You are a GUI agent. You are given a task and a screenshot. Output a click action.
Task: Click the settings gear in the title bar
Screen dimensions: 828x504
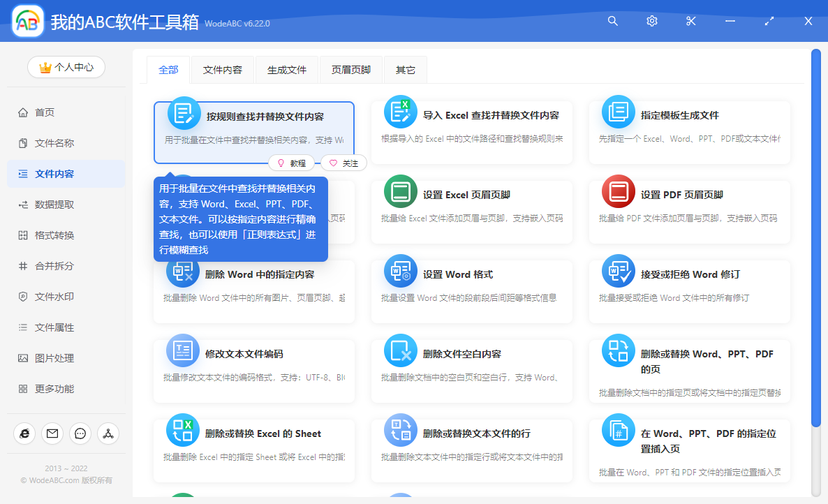tap(651, 21)
